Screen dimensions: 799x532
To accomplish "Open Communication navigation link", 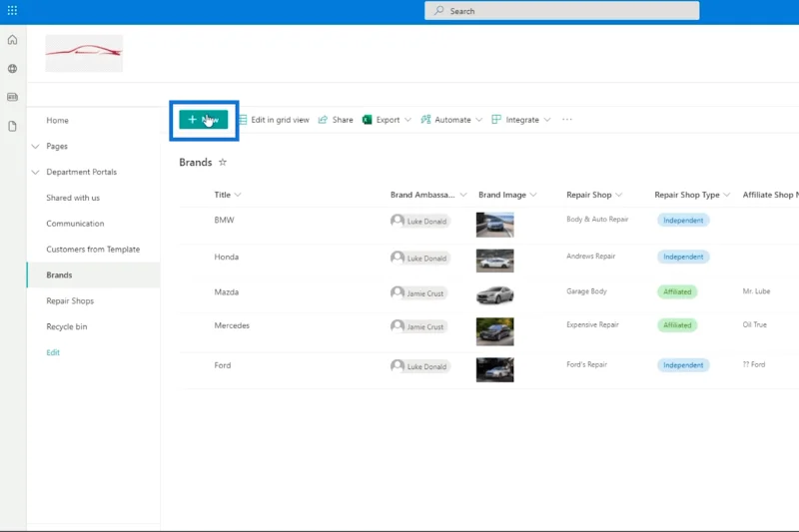I will 75,224.
